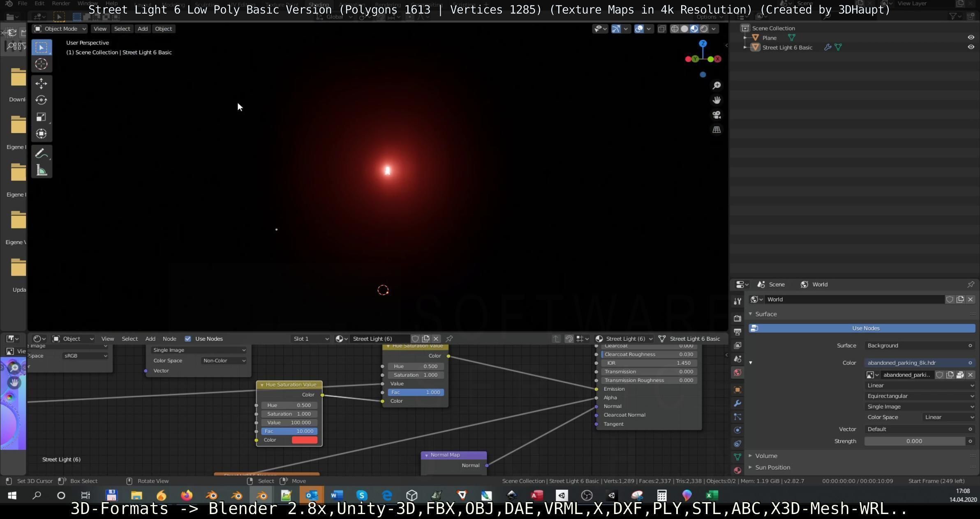
Task: Select the Rotate tool in viewport toolbar
Action: coord(41,100)
